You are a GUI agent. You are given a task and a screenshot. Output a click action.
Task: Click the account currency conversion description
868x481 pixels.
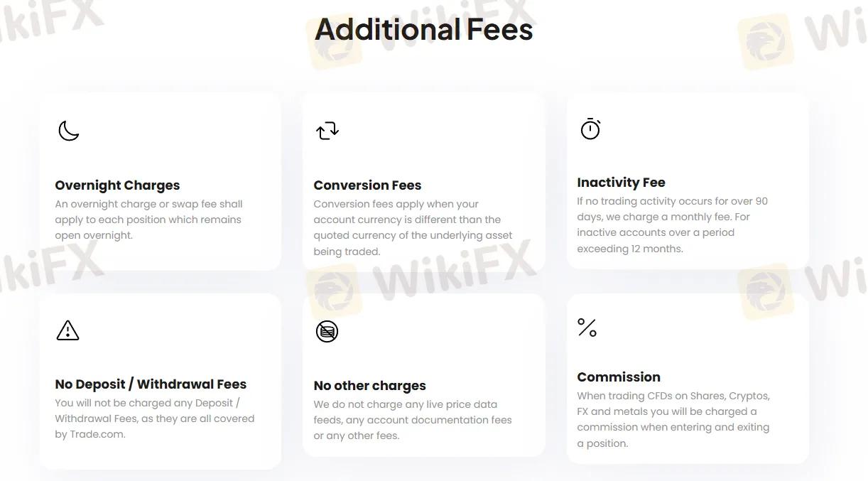[x=413, y=227]
